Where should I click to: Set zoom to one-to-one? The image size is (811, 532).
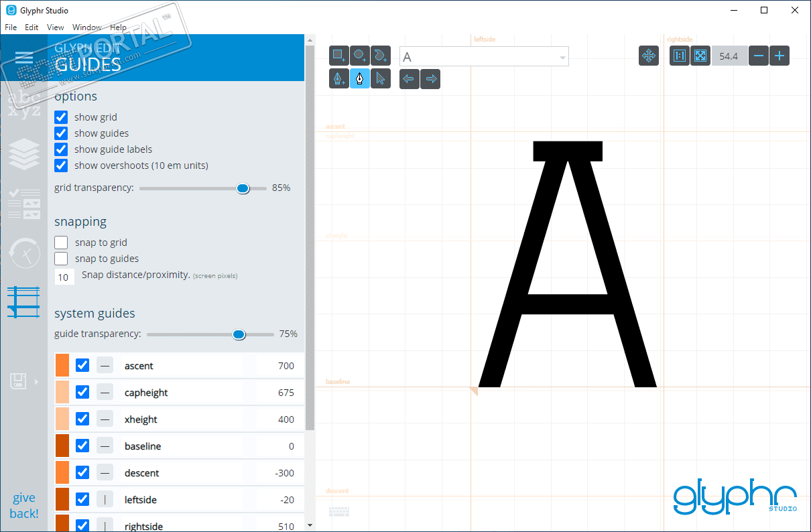(680, 56)
